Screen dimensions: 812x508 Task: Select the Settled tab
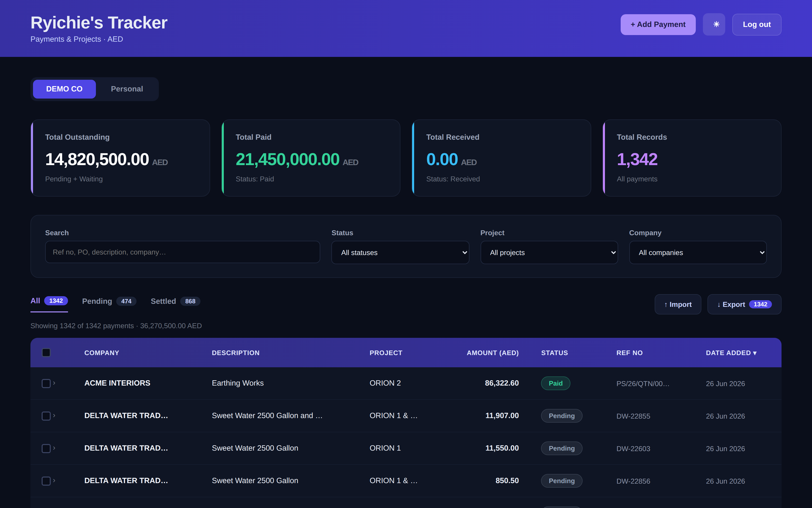(175, 301)
